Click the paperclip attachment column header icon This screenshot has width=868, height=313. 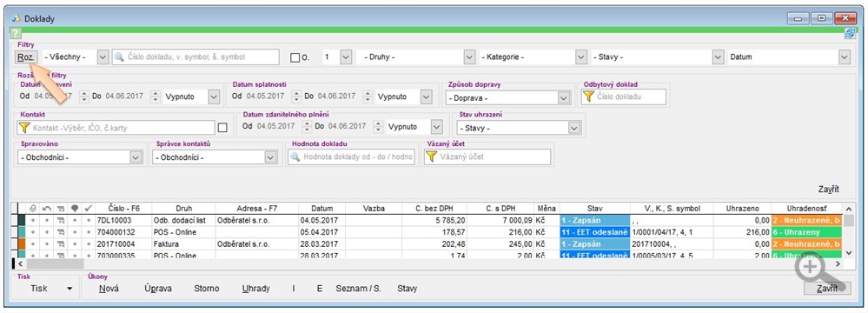click(x=33, y=209)
